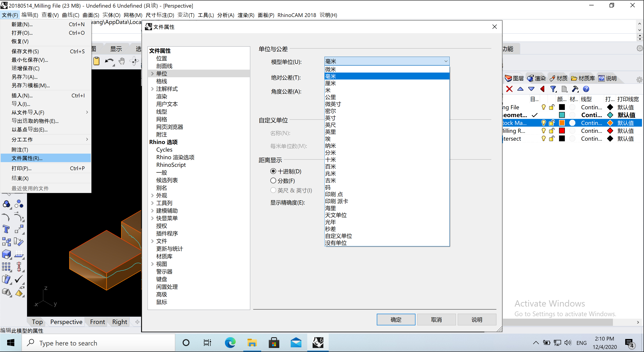Toggle lock for Milling File layer
Screen dimensions: 644x352
552,107
